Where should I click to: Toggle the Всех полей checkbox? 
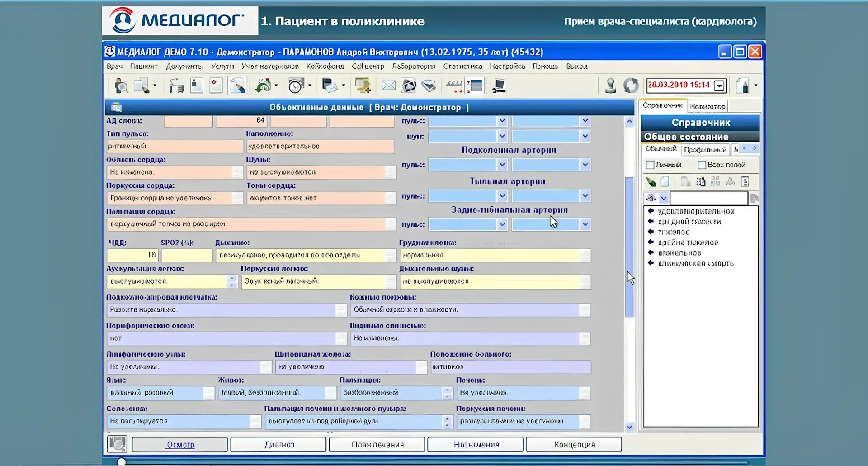(702, 165)
